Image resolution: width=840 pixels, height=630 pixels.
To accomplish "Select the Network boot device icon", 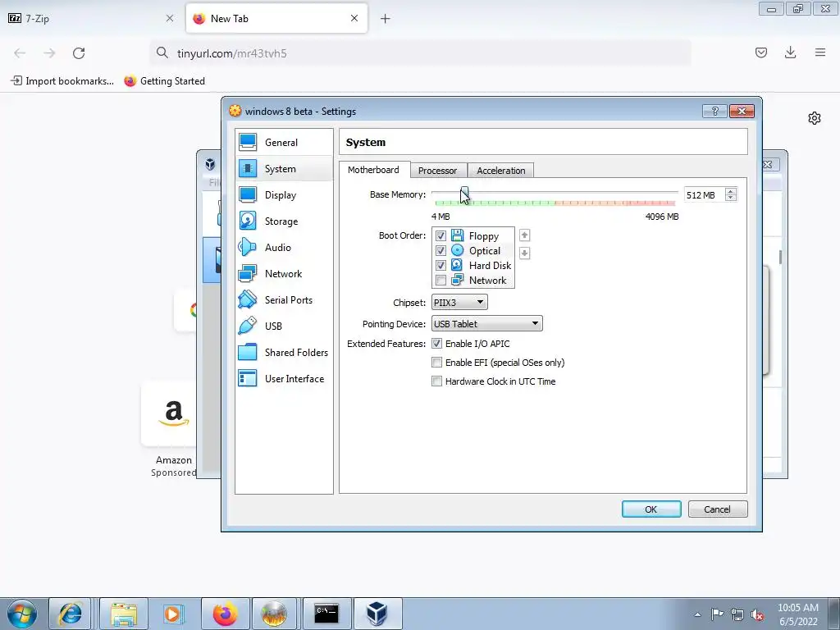I will [457, 280].
